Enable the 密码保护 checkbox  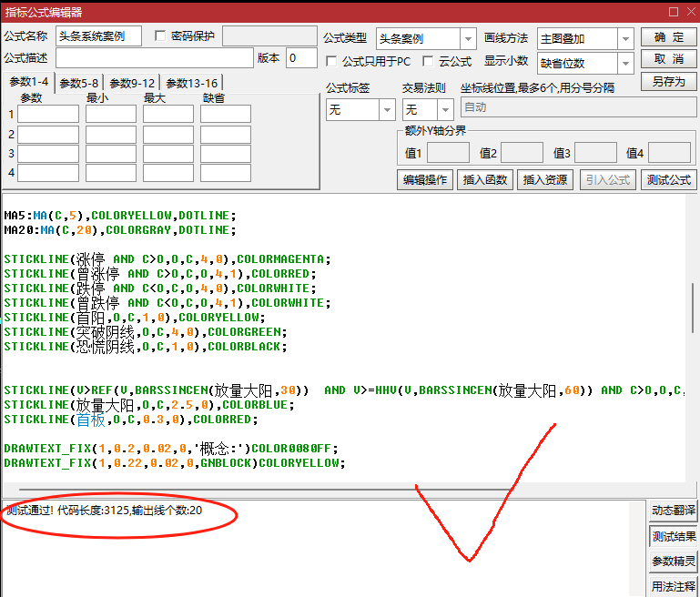tap(162, 36)
